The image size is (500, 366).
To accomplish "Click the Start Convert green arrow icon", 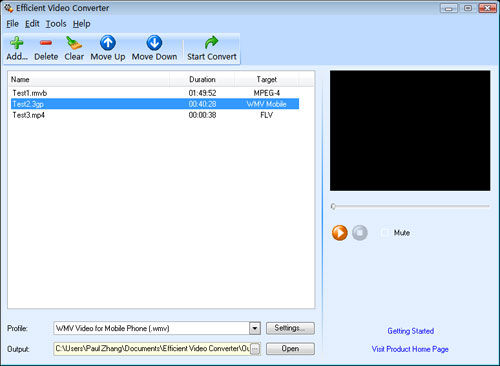I will click(211, 43).
